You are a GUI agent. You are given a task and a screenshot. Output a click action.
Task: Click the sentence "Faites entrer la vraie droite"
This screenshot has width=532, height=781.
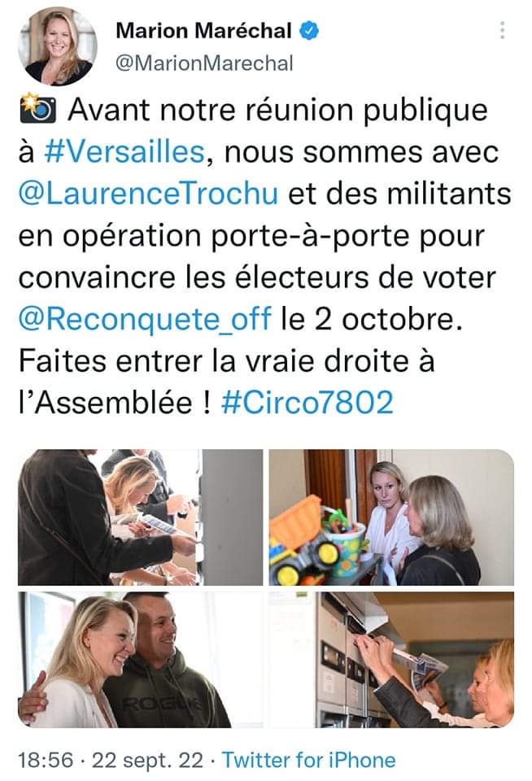[x=227, y=361]
